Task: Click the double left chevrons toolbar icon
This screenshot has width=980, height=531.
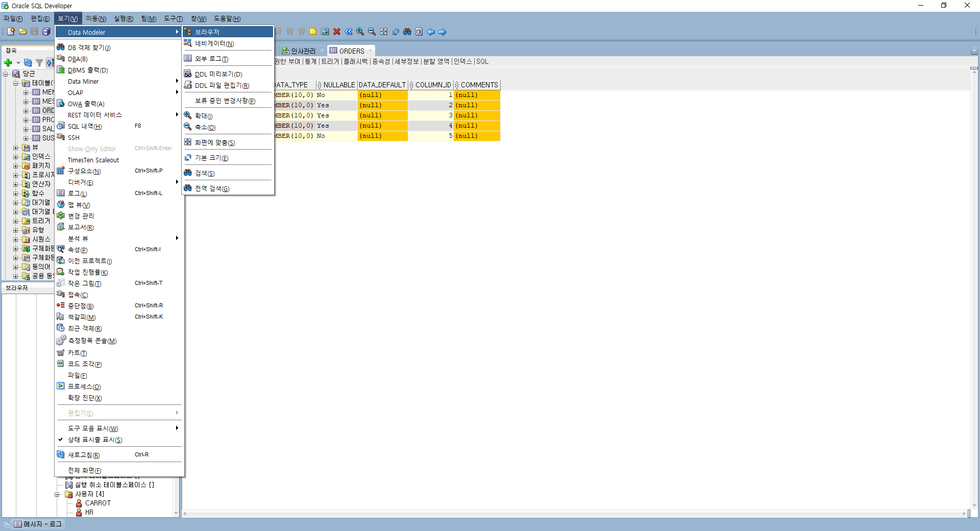Action: [349, 32]
